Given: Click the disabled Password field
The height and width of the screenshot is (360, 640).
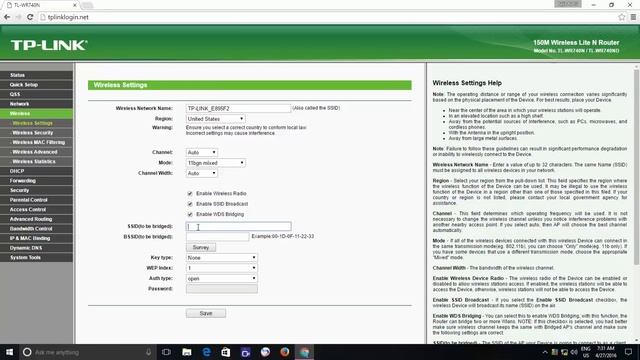Looking at the screenshot, I should click(222, 289).
